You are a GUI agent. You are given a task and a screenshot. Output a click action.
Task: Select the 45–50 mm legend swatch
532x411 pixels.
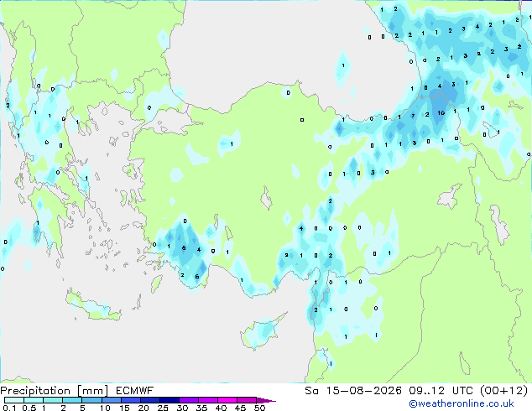(247, 400)
